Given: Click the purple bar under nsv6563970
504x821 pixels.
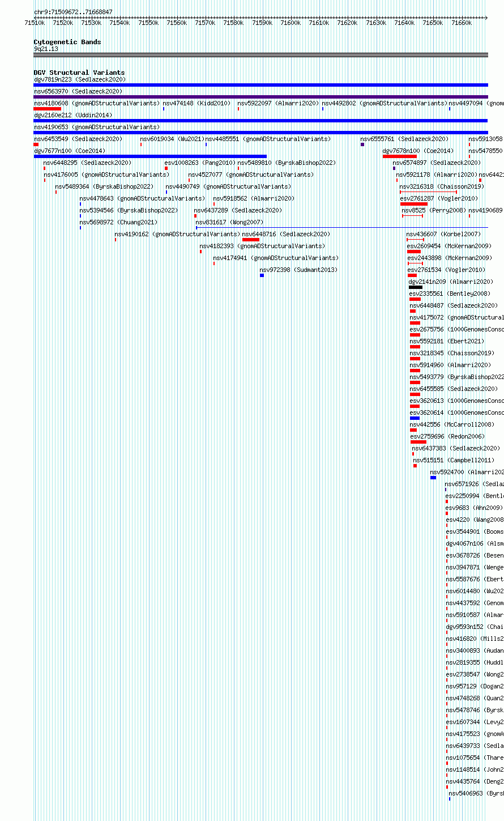Looking at the screenshot, I should click(260, 97).
